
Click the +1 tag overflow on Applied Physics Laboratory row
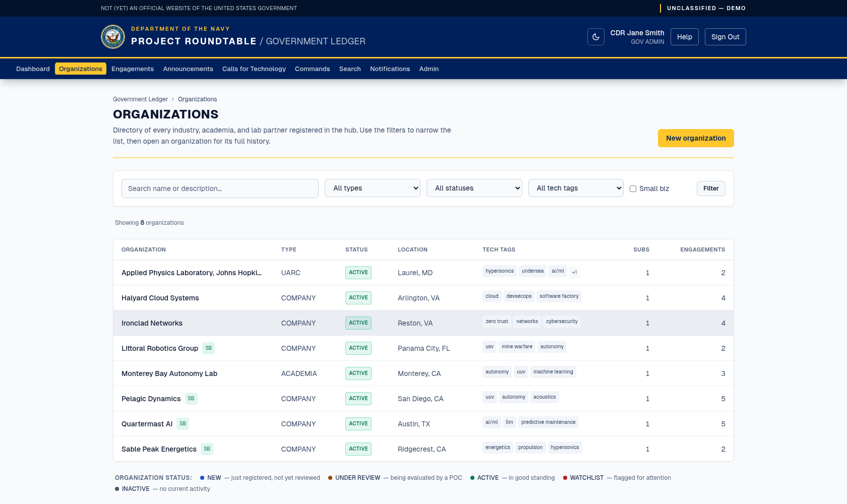point(574,273)
